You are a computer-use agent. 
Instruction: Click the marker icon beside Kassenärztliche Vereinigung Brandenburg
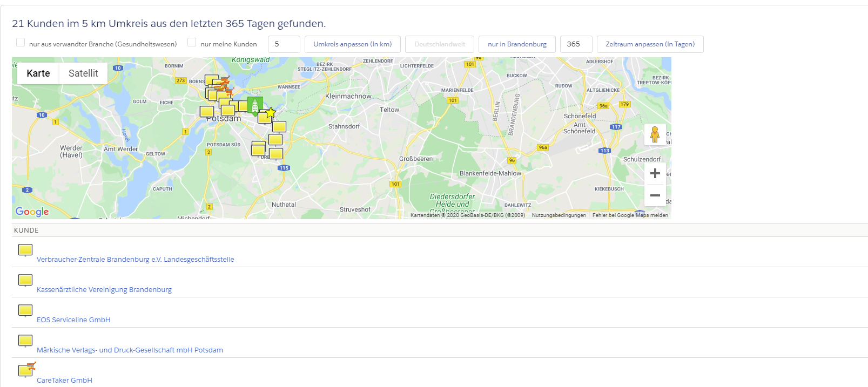25,280
